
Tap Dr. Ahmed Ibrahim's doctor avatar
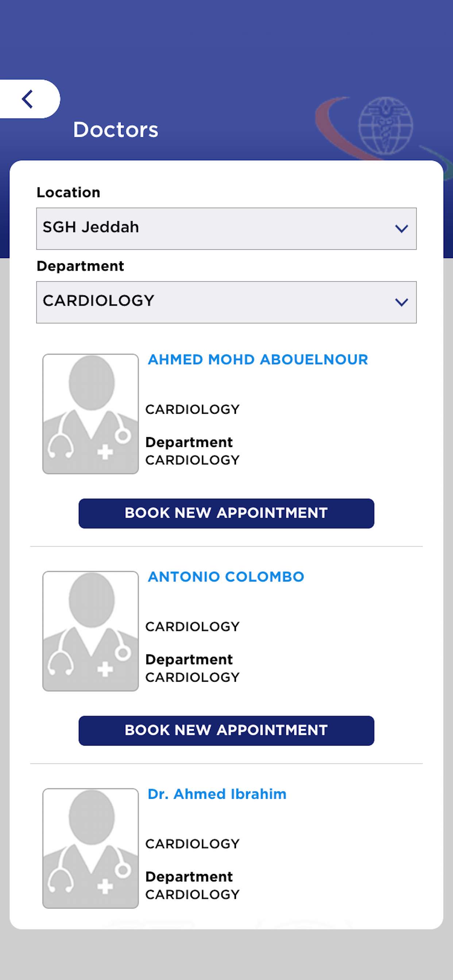90,848
